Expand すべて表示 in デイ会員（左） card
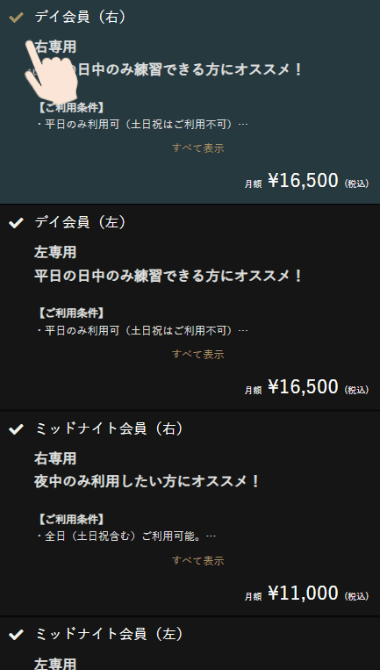 pyautogui.click(x=198, y=354)
